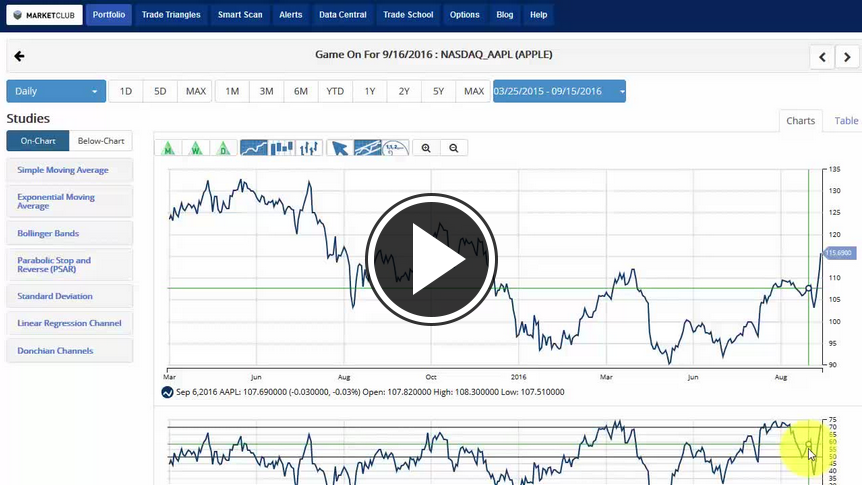This screenshot has height=485, width=862.
Task: Select the candlestick chart type icon
Action: click(x=281, y=147)
